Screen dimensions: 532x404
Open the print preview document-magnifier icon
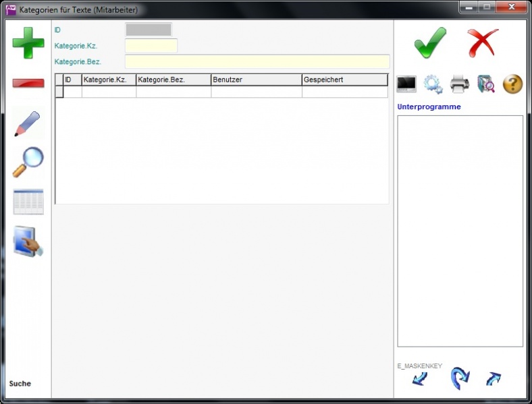486,84
